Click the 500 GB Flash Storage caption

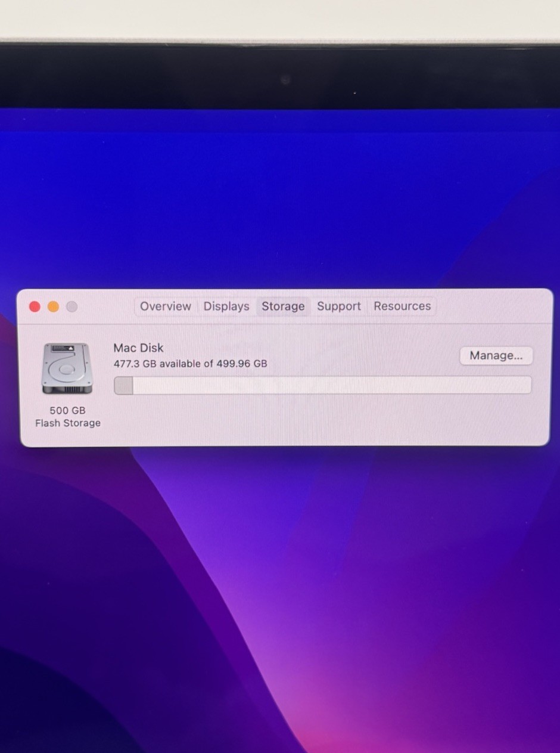(x=67, y=417)
